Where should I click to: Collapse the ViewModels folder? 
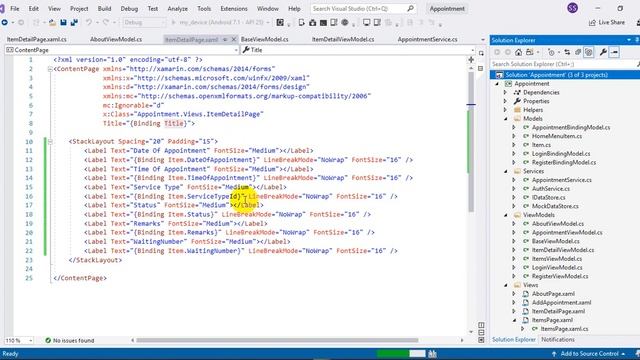click(x=506, y=215)
